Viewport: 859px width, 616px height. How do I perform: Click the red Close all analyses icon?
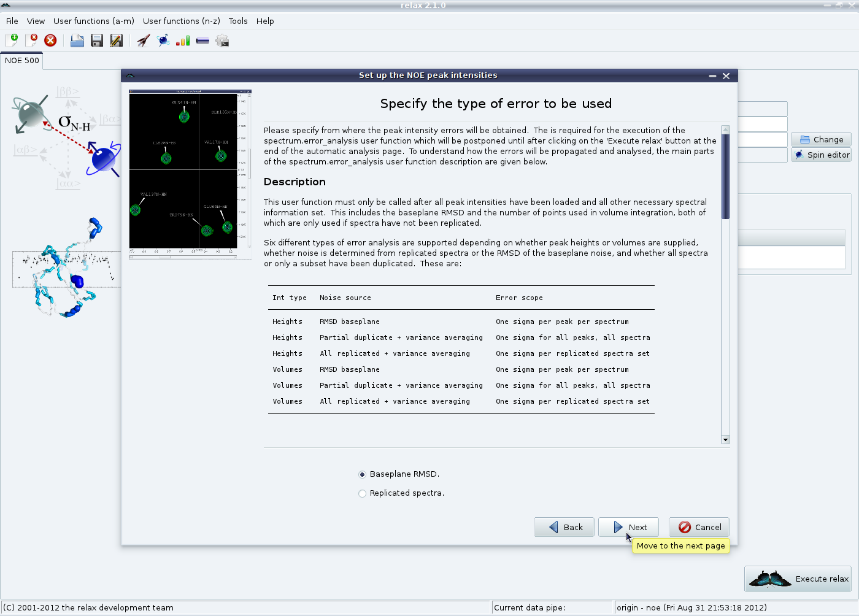50,40
